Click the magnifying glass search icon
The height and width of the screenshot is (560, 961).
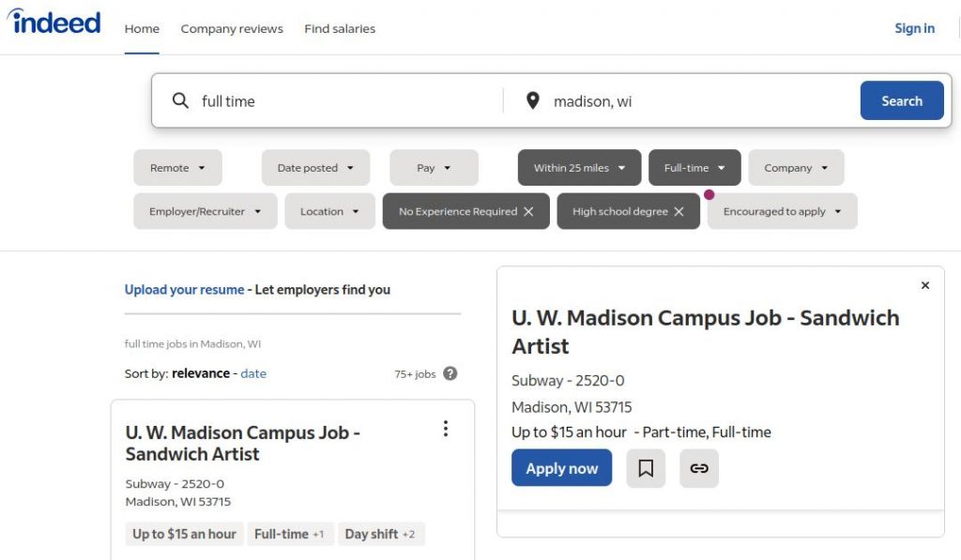coord(180,100)
